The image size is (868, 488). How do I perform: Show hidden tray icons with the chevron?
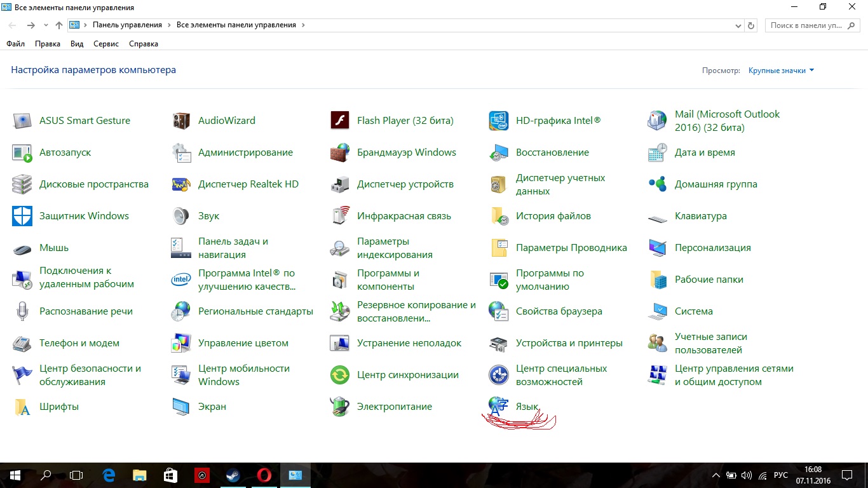(716, 475)
